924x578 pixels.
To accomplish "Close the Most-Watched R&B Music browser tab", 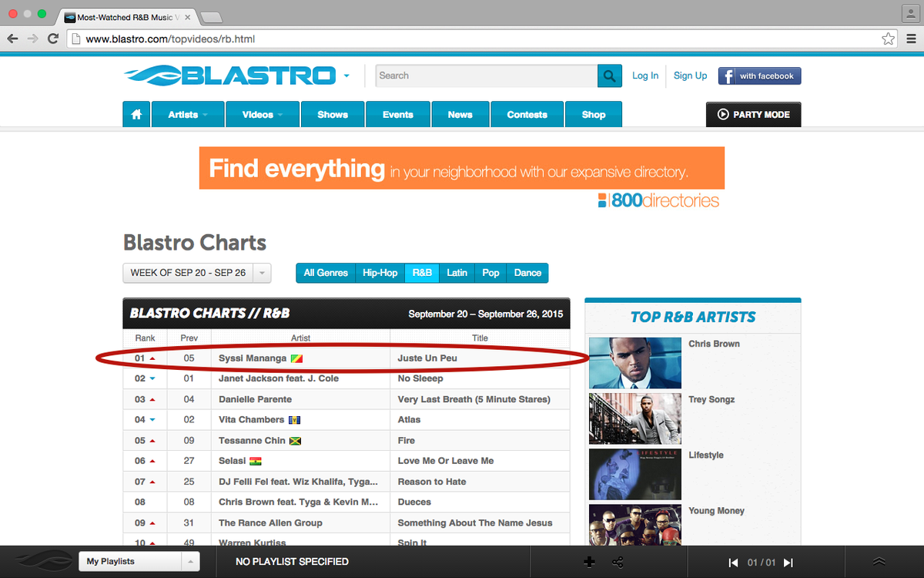I will click(188, 17).
